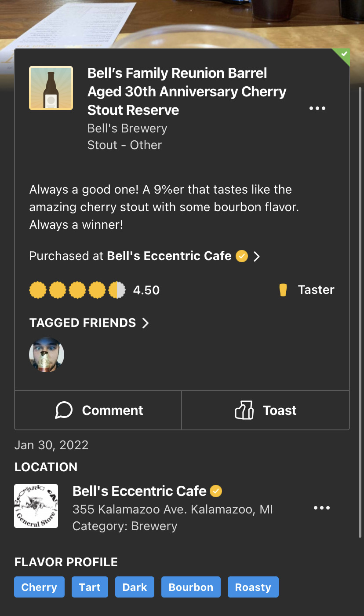
Task: Open the beer bottle label thumbnail
Action: tap(51, 88)
